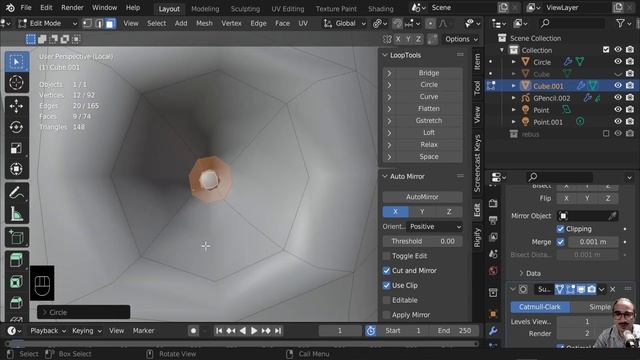Switch to face select mode
640x360 pixels.
[x=110, y=24]
